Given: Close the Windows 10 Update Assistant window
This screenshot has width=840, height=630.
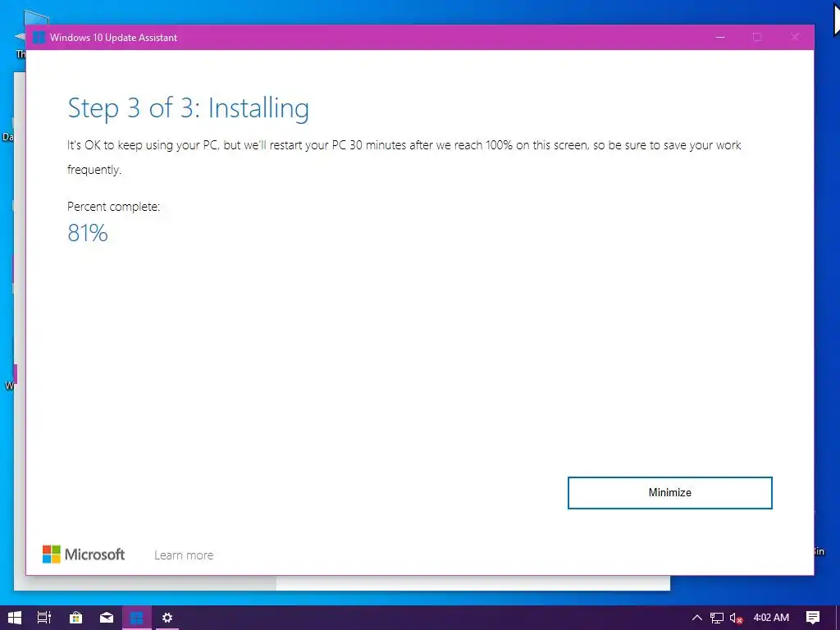Looking at the screenshot, I should 795,37.
